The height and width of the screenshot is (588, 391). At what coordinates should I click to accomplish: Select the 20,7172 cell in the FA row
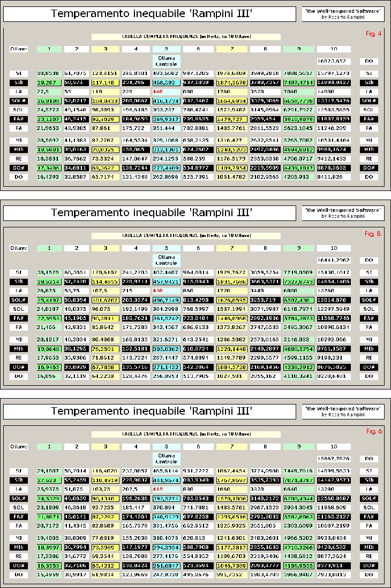[49, 526]
